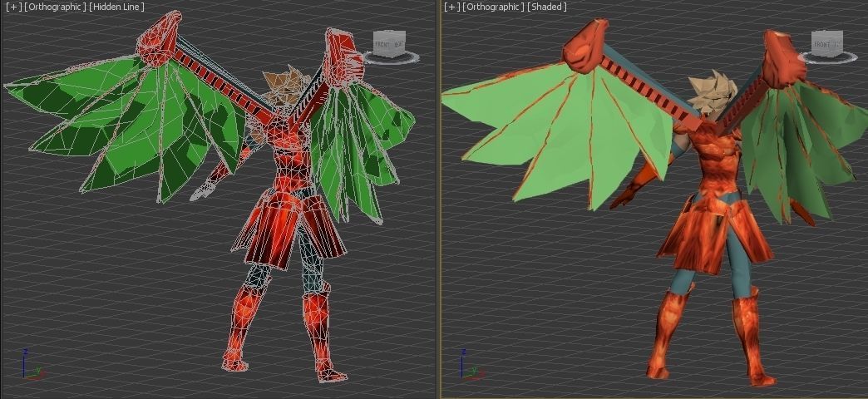This screenshot has width=868, height=399.
Task: Open the Orthographic label menu in left viewport
Action: [x=55, y=7]
